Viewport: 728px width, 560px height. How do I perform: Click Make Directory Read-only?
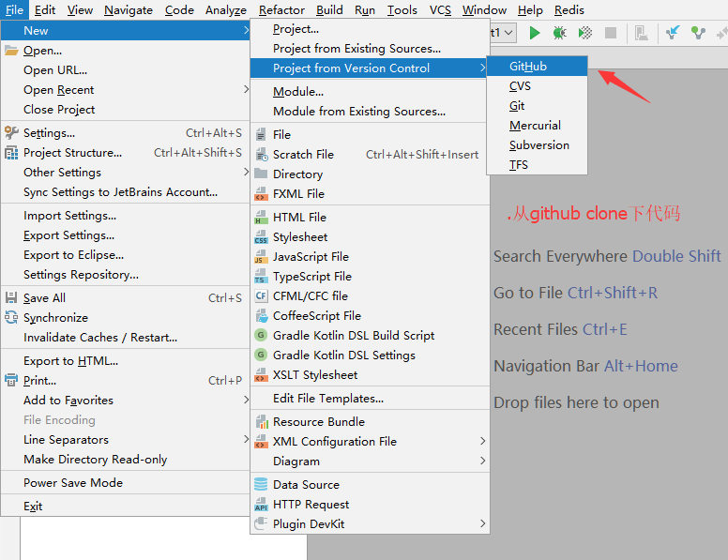[126, 460]
